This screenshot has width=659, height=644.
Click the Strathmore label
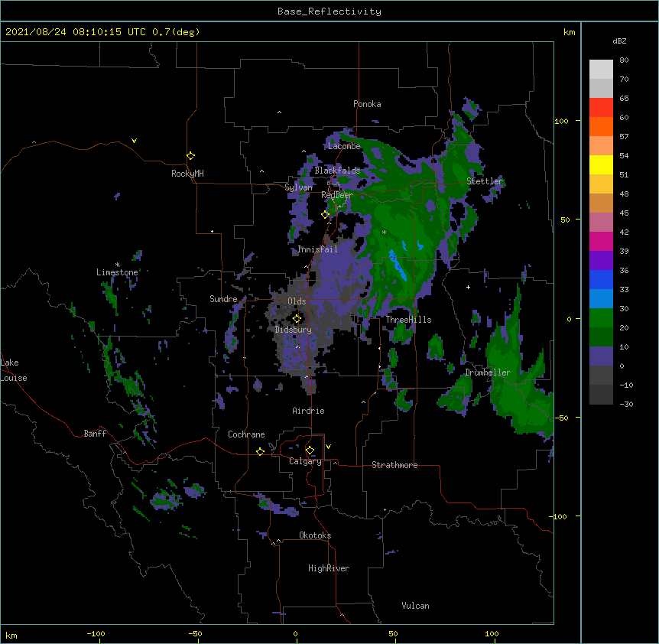click(394, 465)
